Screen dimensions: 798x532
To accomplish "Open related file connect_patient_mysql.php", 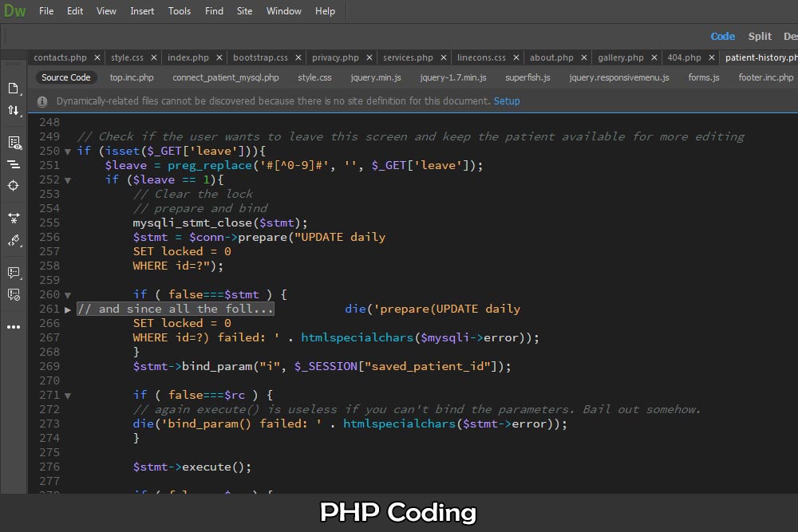I will click(226, 77).
